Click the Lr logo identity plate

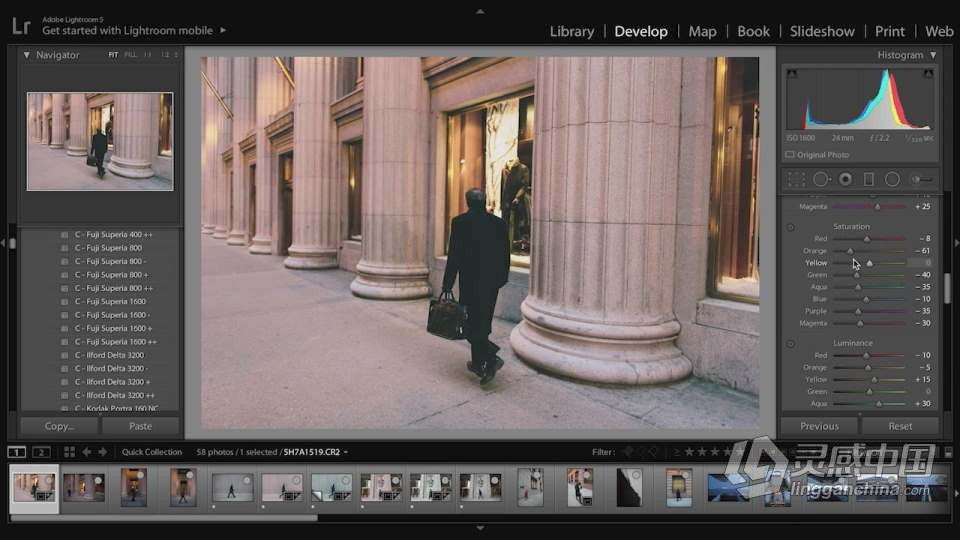[21, 26]
